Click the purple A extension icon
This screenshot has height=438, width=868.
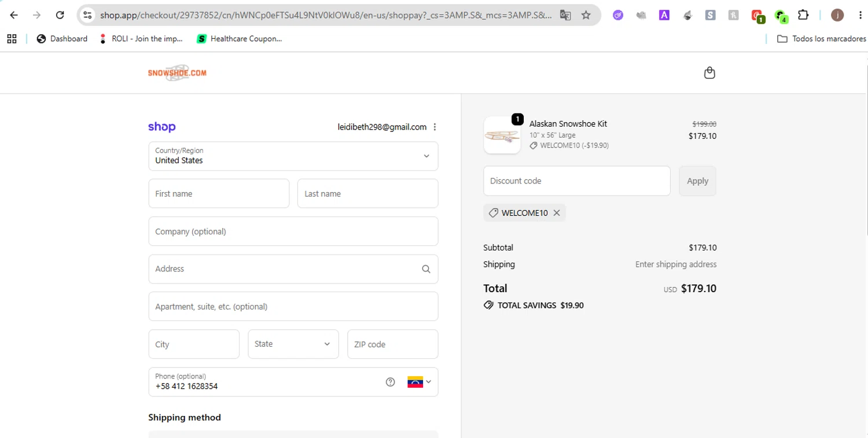tap(664, 15)
